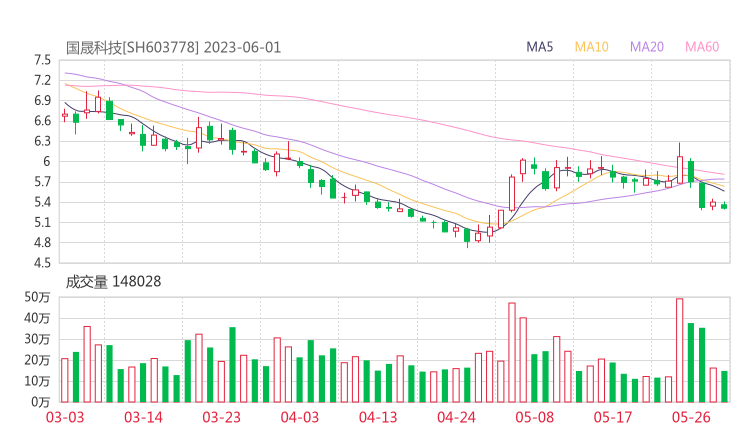
Task: Click the MA5 legend label
Action: click(539, 47)
